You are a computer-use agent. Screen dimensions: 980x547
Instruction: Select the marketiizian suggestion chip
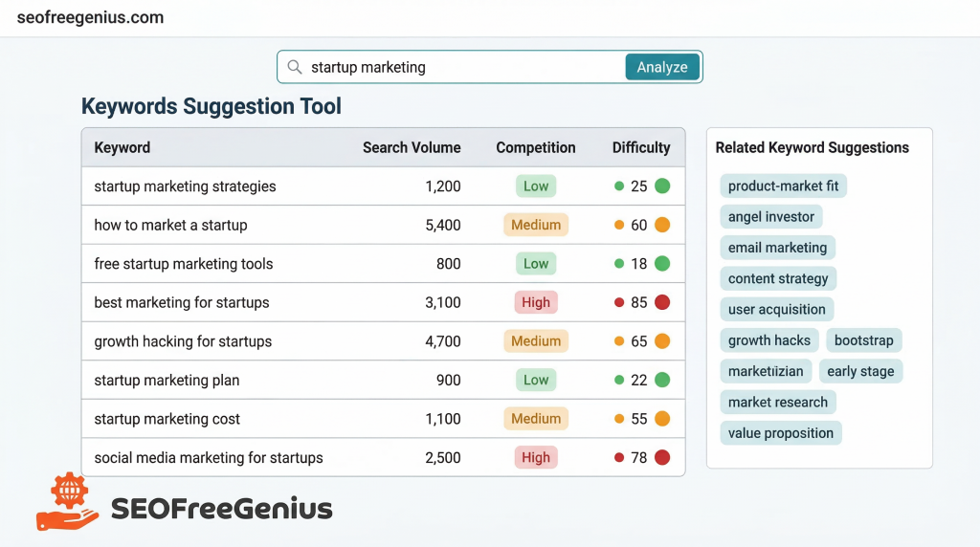click(766, 372)
